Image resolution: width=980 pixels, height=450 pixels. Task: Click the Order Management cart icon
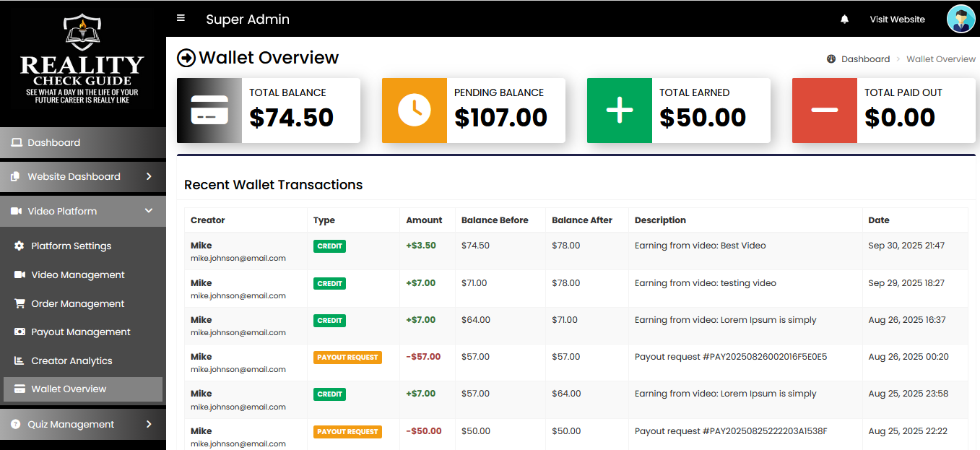click(x=19, y=304)
